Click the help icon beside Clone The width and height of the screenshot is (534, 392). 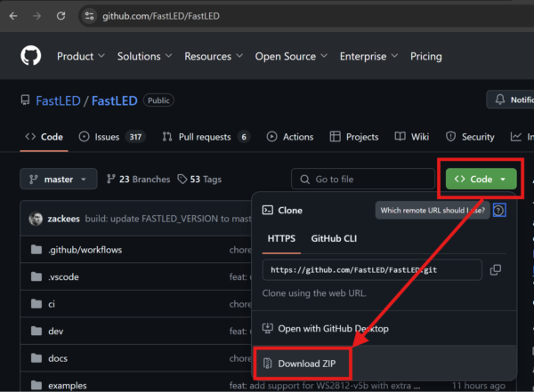(x=499, y=211)
